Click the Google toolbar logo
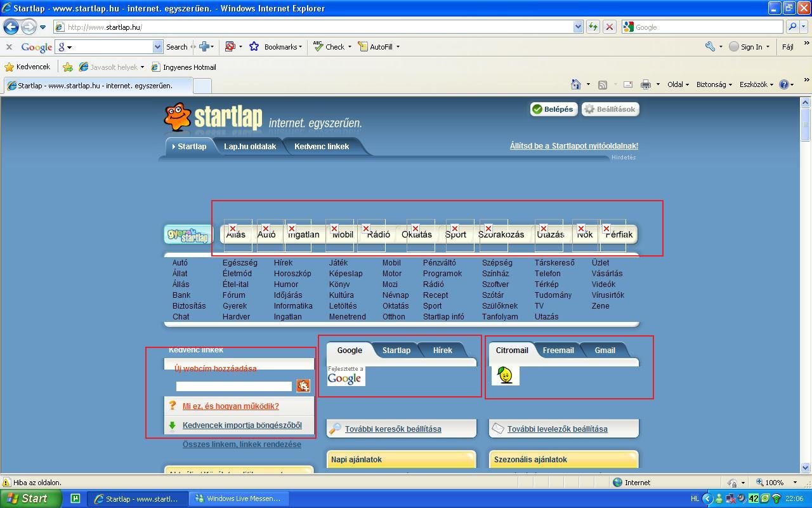 (36, 47)
